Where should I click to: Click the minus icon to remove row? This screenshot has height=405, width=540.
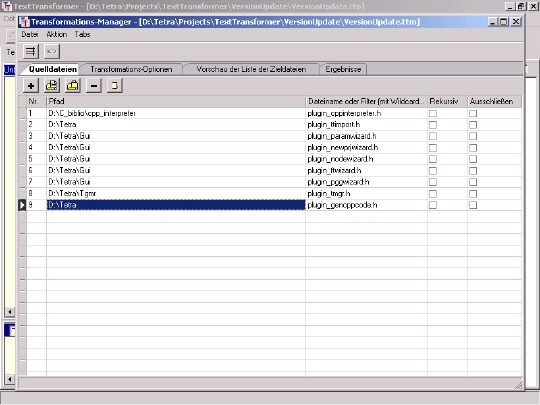(x=94, y=85)
